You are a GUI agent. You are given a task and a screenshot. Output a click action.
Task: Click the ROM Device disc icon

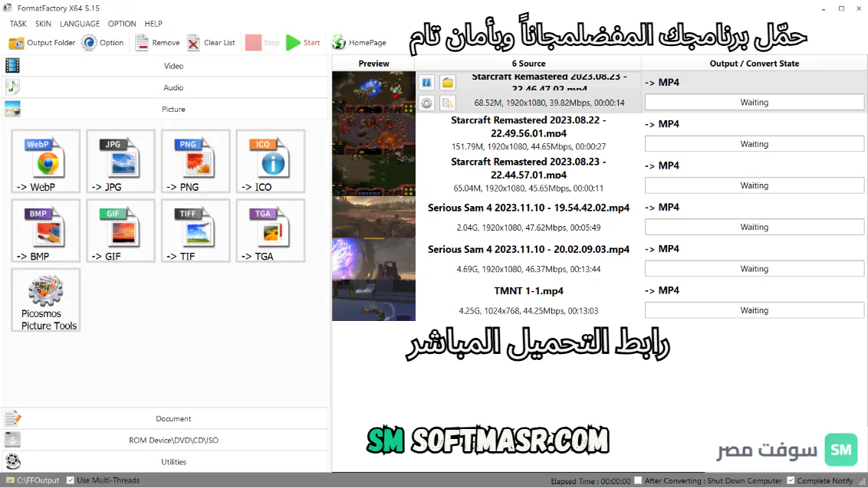pyautogui.click(x=13, y=440)
